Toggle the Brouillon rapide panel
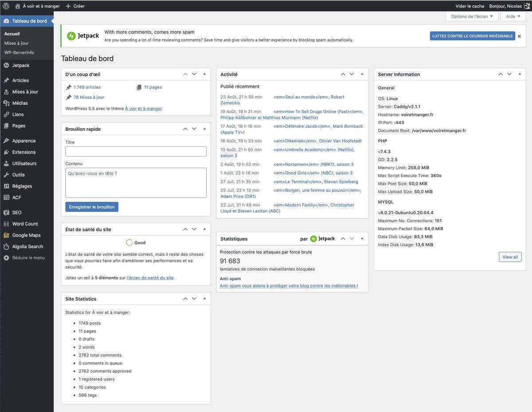This screenshot has height=412, width=532. click(x=204, y=129)
